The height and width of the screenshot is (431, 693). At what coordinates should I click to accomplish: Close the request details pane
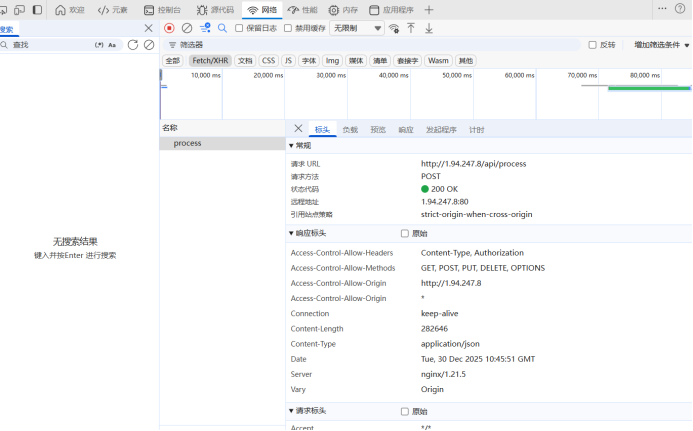[298, 128]
